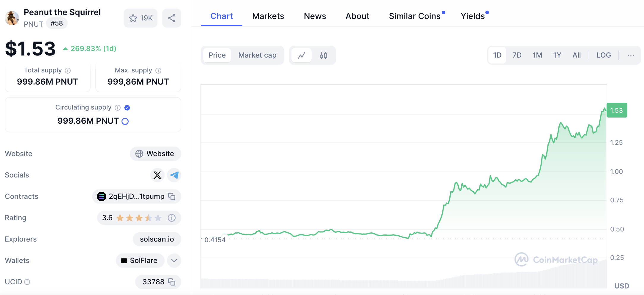Open the chart's three-dots more options menu

click(631, 55)
